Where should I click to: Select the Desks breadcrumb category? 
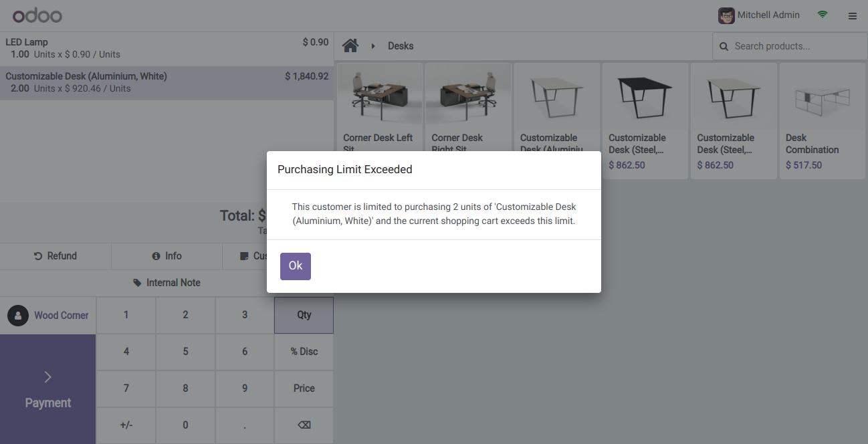[x=401, y=46]
